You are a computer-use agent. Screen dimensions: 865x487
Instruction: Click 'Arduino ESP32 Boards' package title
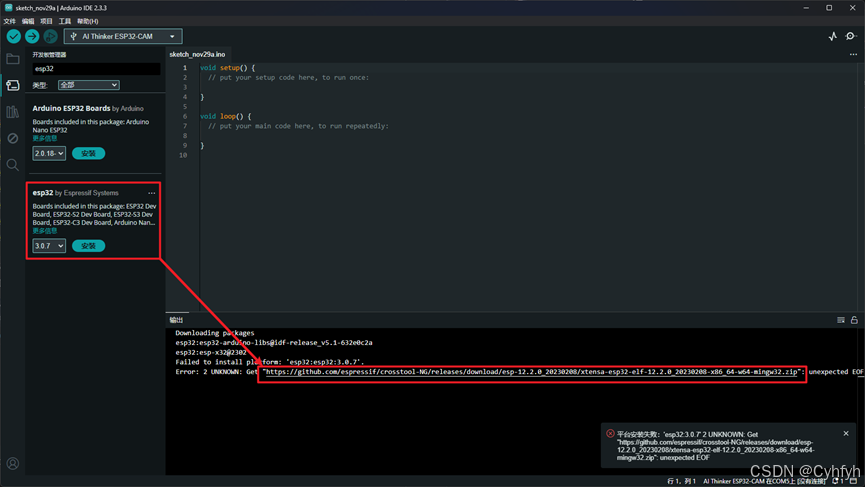71,109
